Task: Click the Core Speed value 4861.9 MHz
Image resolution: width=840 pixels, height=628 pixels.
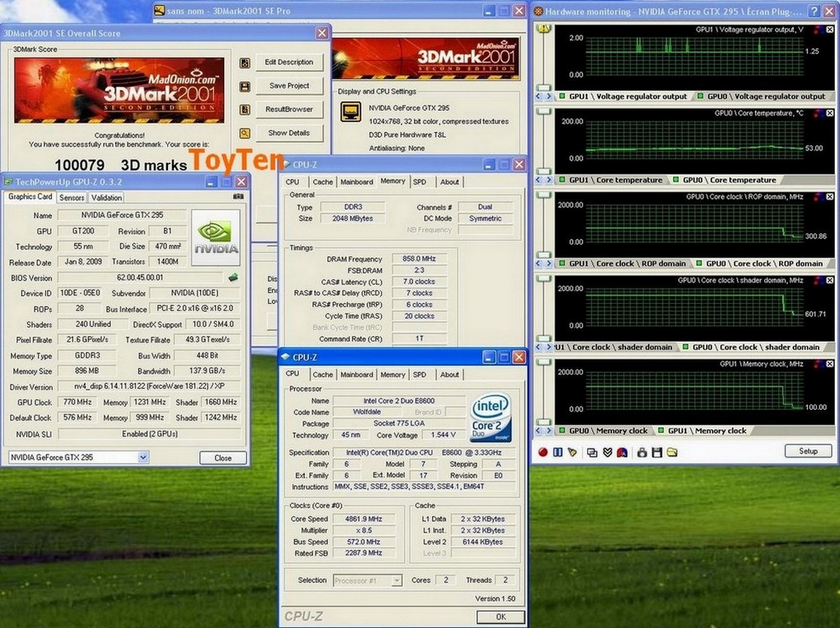Action: pos(364,519)
